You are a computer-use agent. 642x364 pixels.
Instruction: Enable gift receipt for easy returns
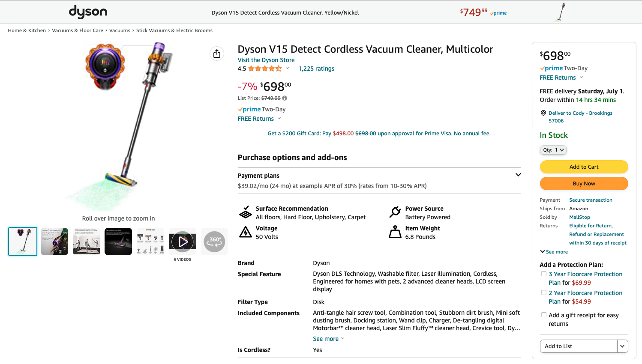pos(544,315)
